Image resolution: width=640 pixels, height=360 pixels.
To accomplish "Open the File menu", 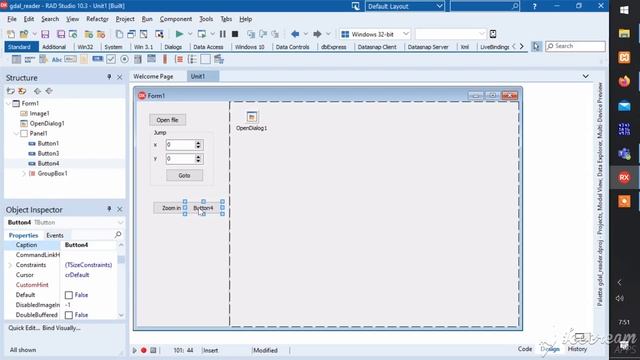I will click(12, 19).
